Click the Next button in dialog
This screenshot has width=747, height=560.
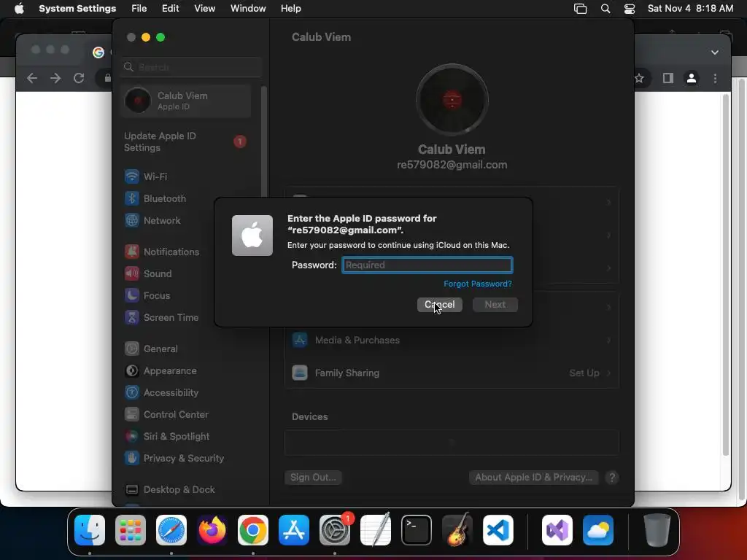pos(495,305)
